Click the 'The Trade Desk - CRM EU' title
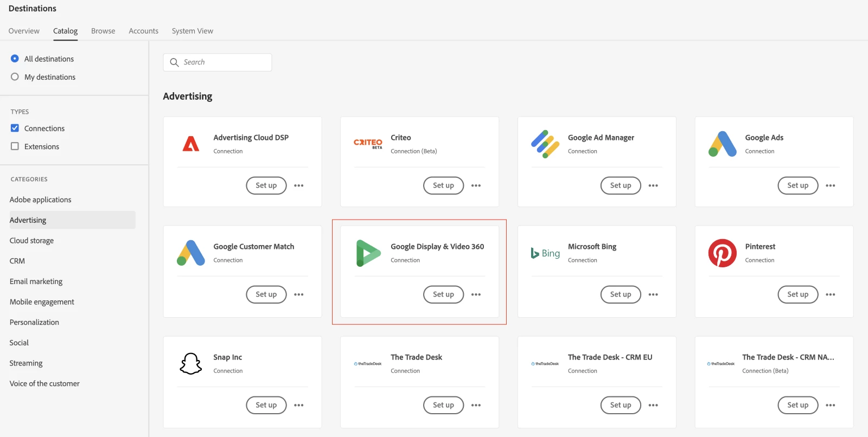The image size is (868, 437). (x=610, y=357)
